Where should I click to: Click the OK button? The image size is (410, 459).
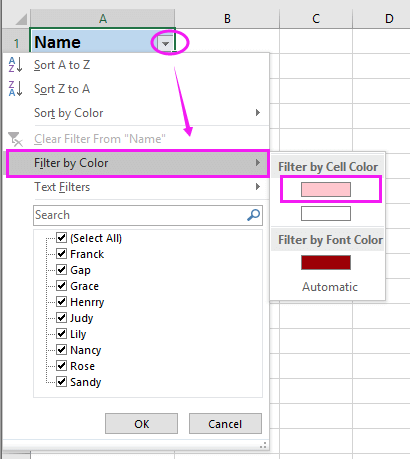(141, 424)
